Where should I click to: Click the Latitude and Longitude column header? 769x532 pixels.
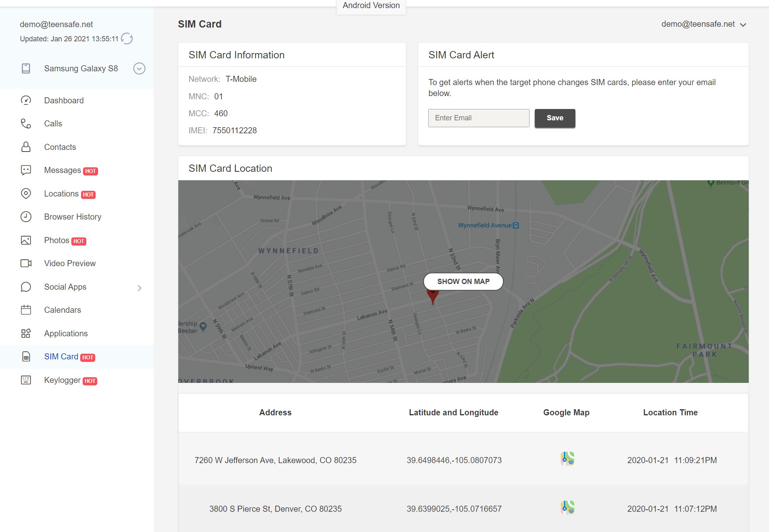(x=454, y=412)
